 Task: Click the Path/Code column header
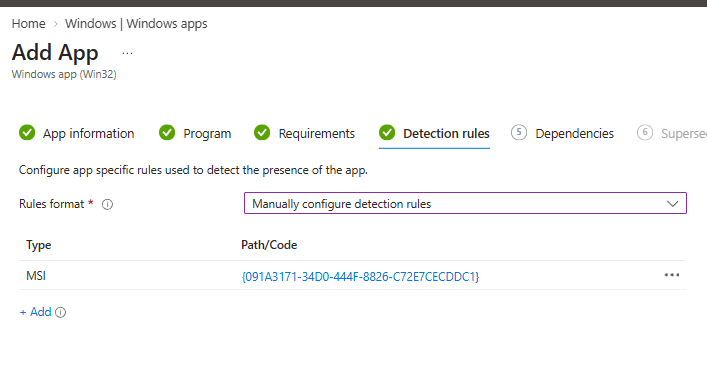pyautogui.click(x=269, y=245)
